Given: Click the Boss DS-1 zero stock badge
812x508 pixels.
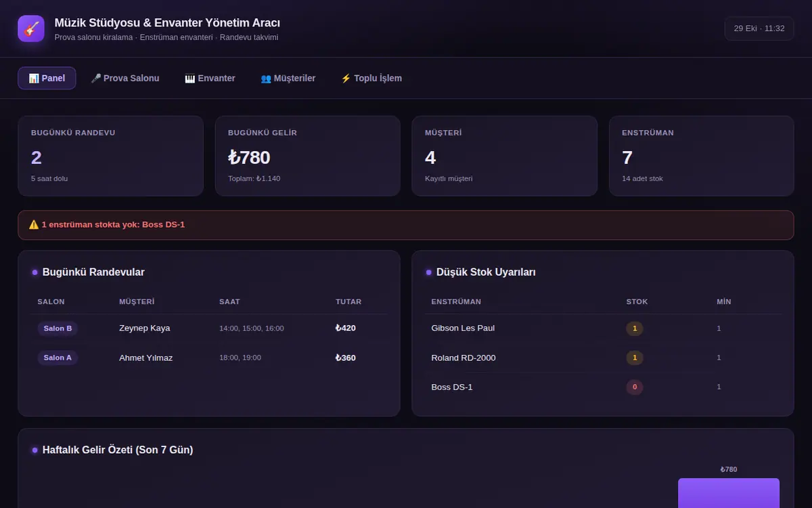Looking at the screenshot, I should 635,387.
